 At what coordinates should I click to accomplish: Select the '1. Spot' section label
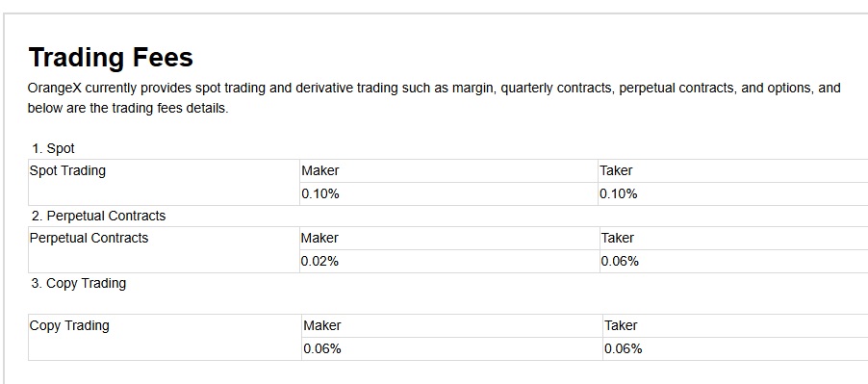pyautogui.click(x=53, y=149)
